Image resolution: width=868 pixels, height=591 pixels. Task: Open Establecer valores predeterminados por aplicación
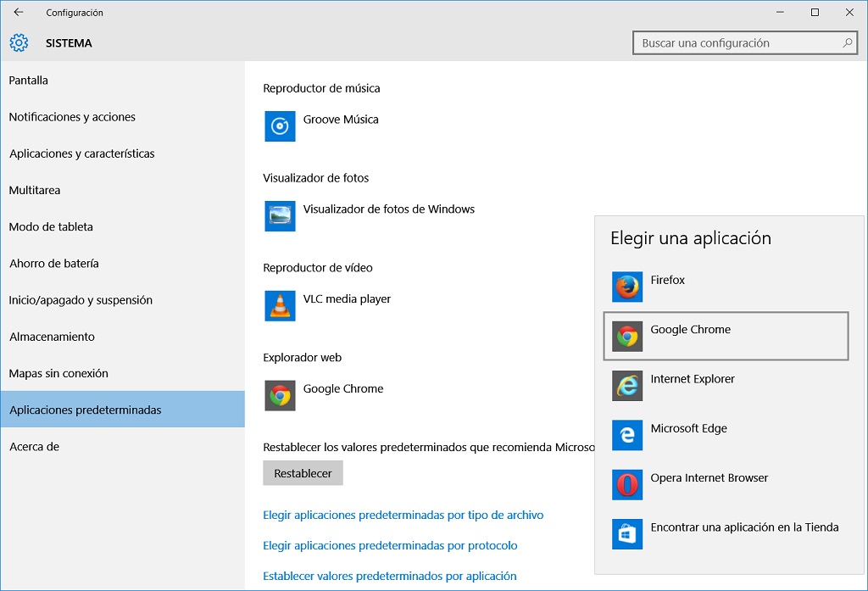(x=390, y=576)
